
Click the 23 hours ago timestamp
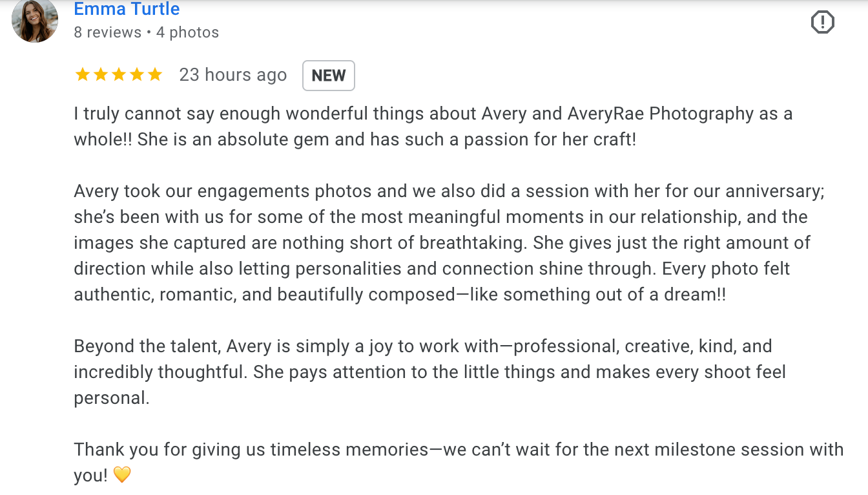pyautogui.click(x=233, y=74)
